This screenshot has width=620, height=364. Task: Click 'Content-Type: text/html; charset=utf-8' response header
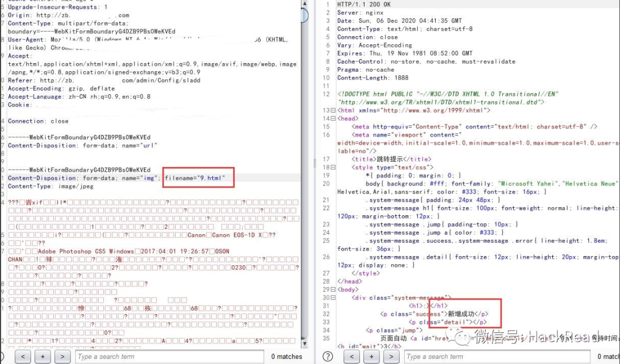point(405,29)
